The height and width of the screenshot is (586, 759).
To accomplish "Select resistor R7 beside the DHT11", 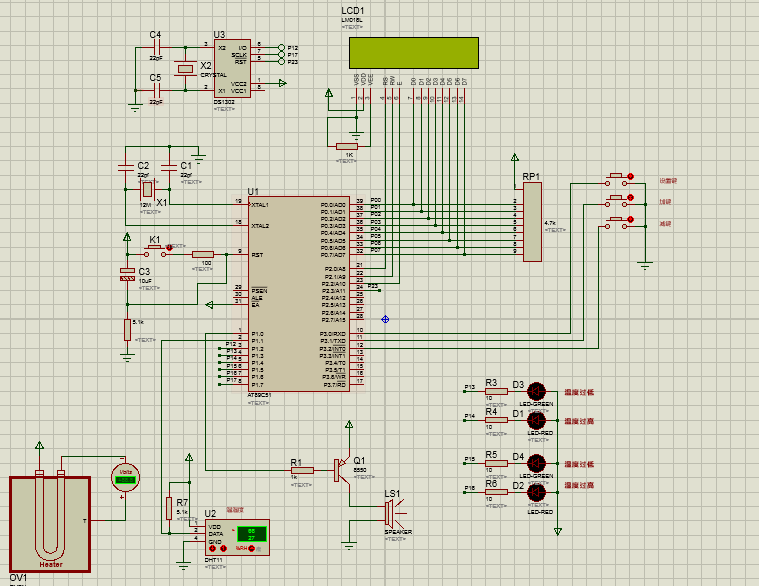I will (169, 508).
